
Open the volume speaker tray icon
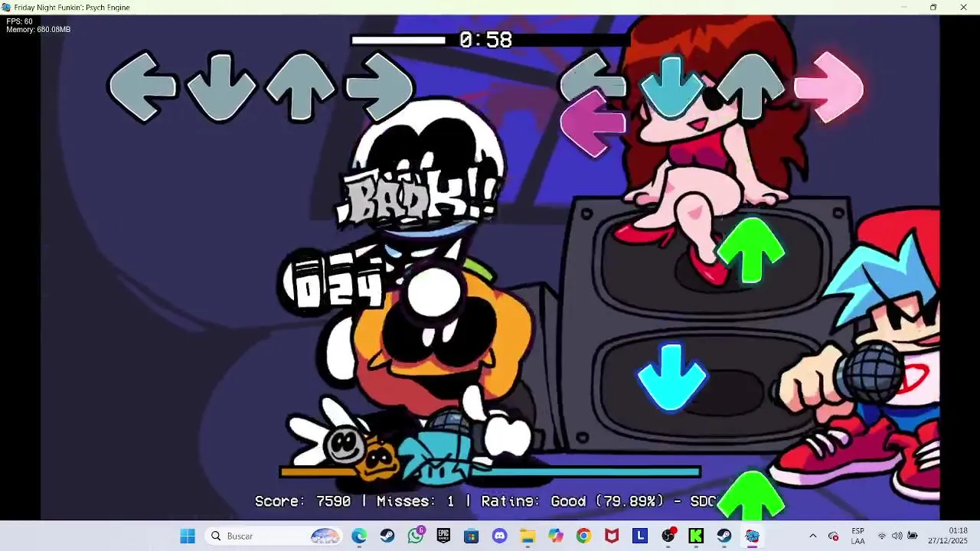point(897,536)
